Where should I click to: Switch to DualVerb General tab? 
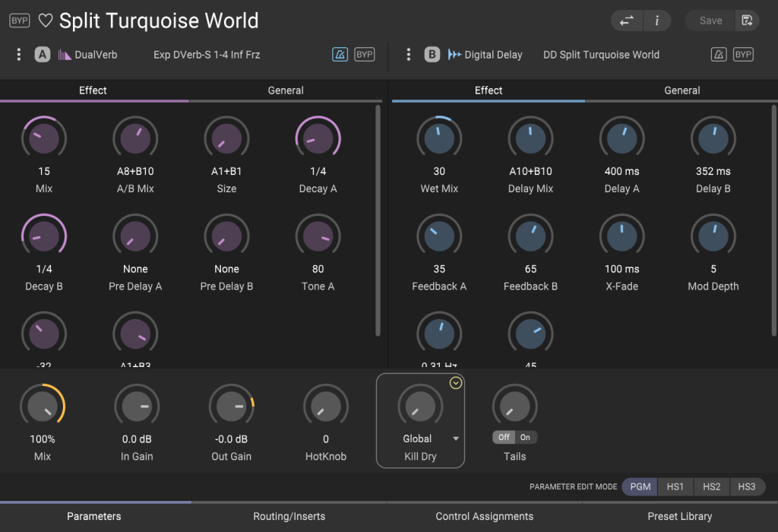[286, 90]
